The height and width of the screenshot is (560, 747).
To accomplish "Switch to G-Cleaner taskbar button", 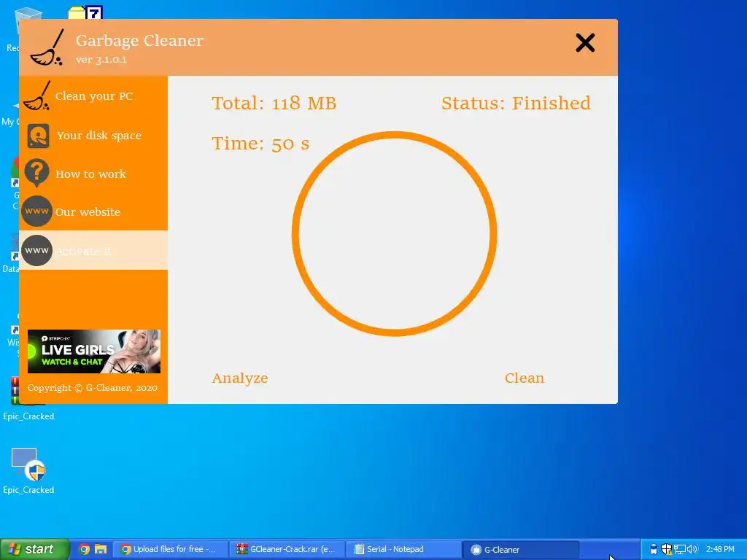I will (520, 549).
